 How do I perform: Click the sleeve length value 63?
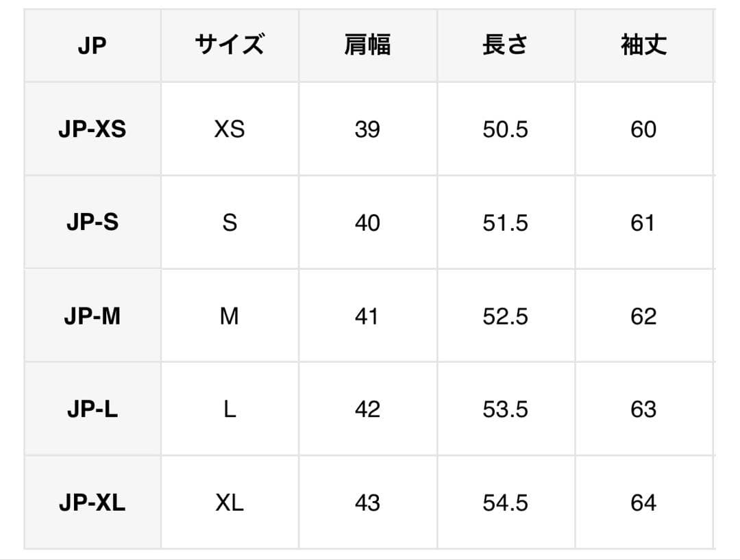[x=643, y=409]
